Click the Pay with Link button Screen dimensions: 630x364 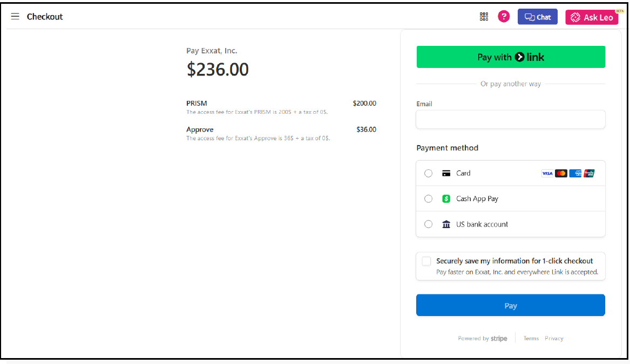tap(510, 57)
